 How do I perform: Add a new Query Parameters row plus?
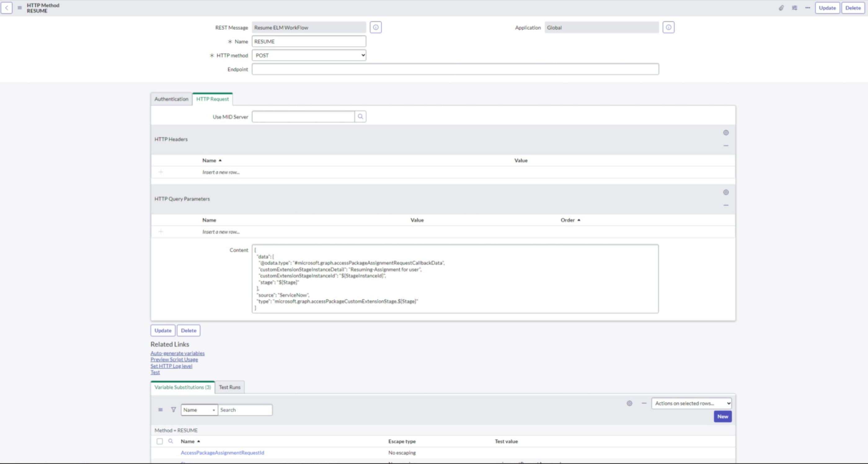161,232
